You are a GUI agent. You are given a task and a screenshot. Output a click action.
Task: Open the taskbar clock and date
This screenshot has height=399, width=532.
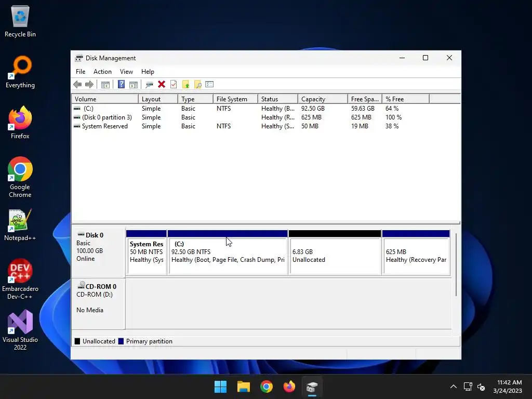508,387
